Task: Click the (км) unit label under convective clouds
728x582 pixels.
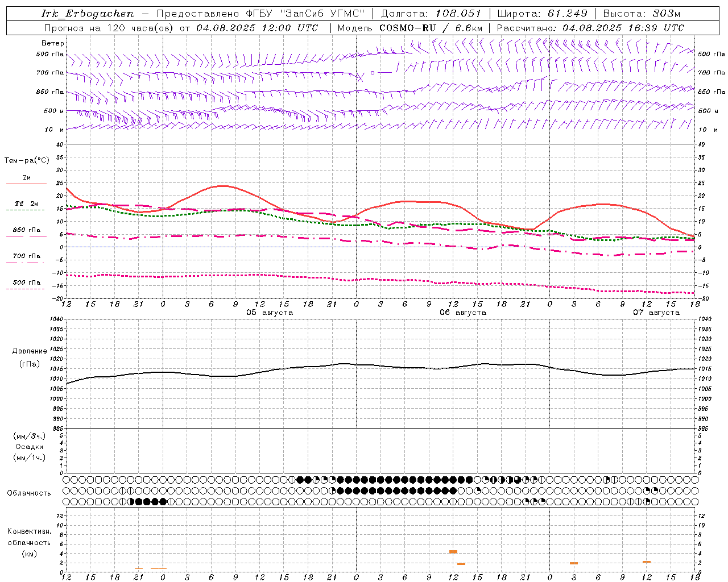Action: (x=30, y=554)
